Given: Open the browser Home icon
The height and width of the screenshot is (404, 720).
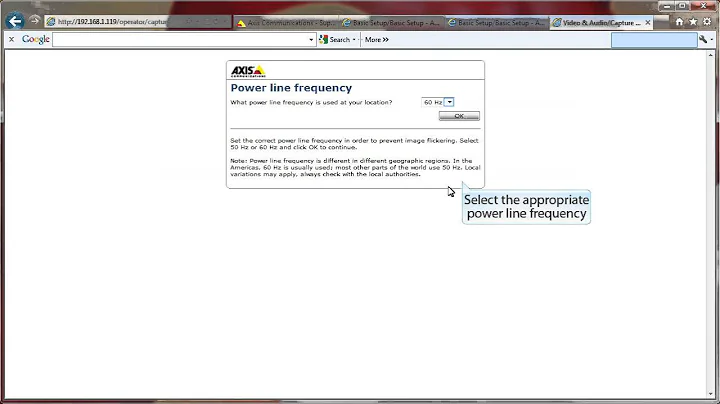Looking at the screenshot, I should point(679,22).
